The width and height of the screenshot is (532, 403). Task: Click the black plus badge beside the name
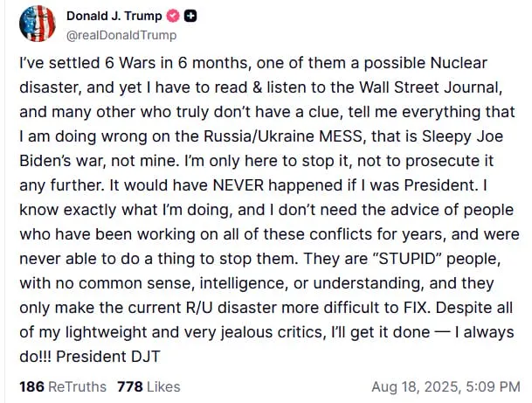coord(190,16)
